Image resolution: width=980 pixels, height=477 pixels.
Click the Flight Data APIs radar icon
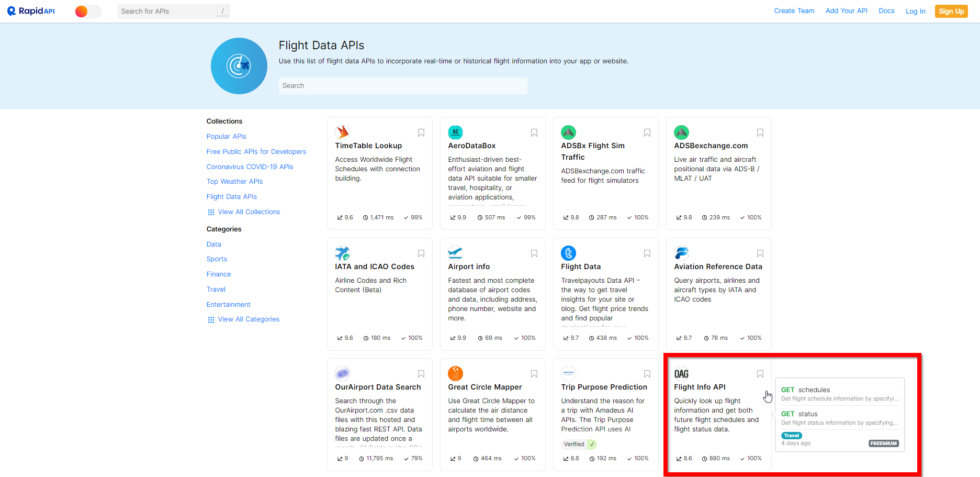click(239, 66)
